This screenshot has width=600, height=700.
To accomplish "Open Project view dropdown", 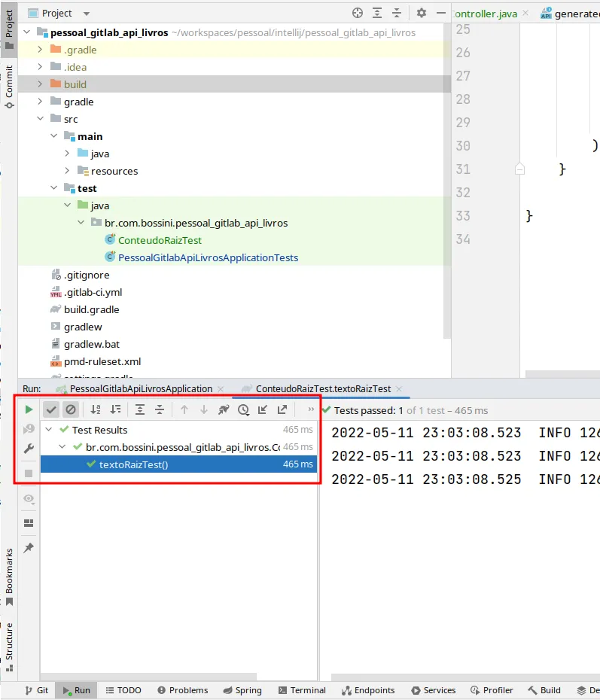I will 87,14.
